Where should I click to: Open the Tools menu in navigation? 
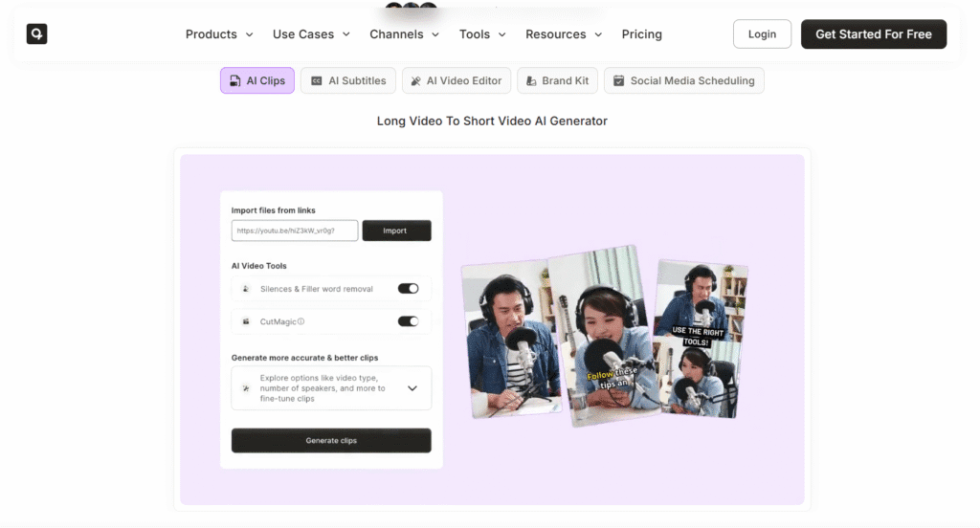482,34
